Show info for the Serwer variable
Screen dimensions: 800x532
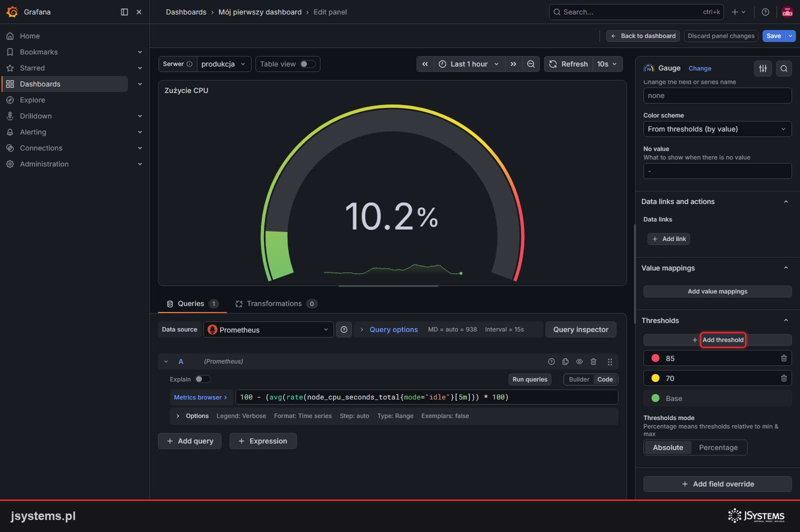(x=189, y=64)
